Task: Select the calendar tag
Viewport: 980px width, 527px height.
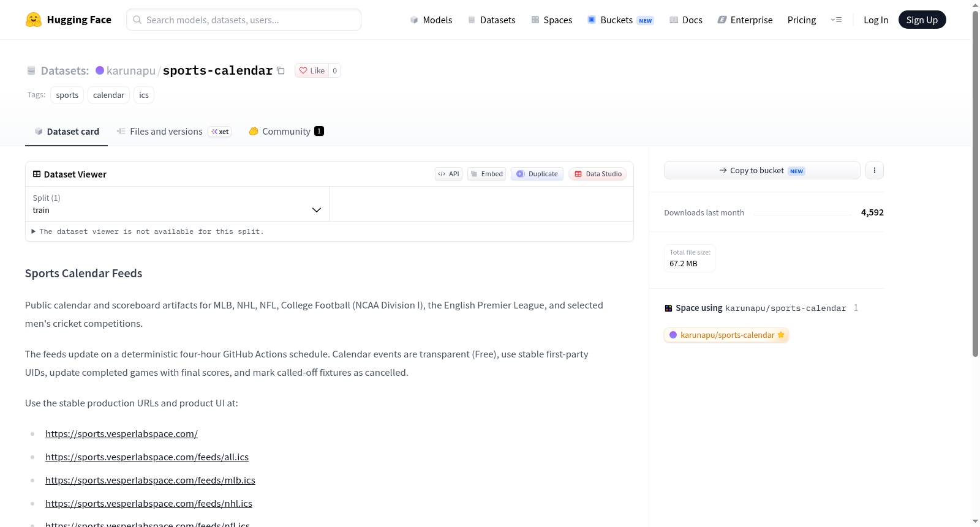Action: coord(108,95)
